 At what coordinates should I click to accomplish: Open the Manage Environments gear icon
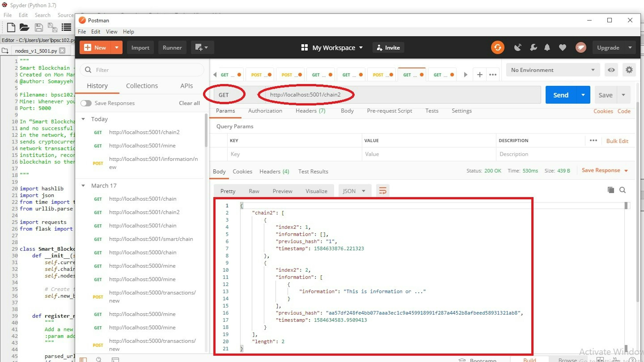coord(629,70)
